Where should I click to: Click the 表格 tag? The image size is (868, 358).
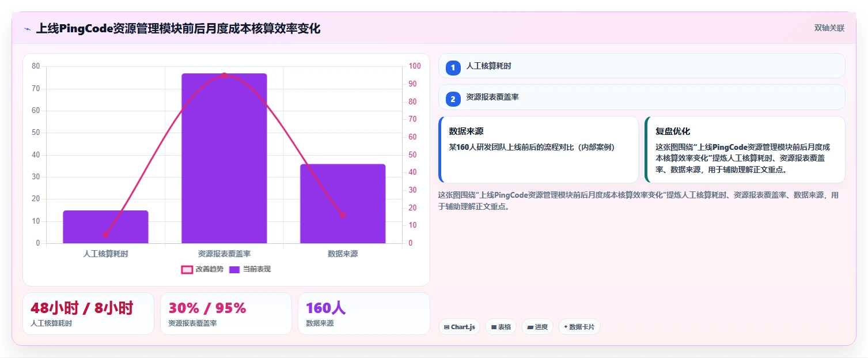point(501,327)
